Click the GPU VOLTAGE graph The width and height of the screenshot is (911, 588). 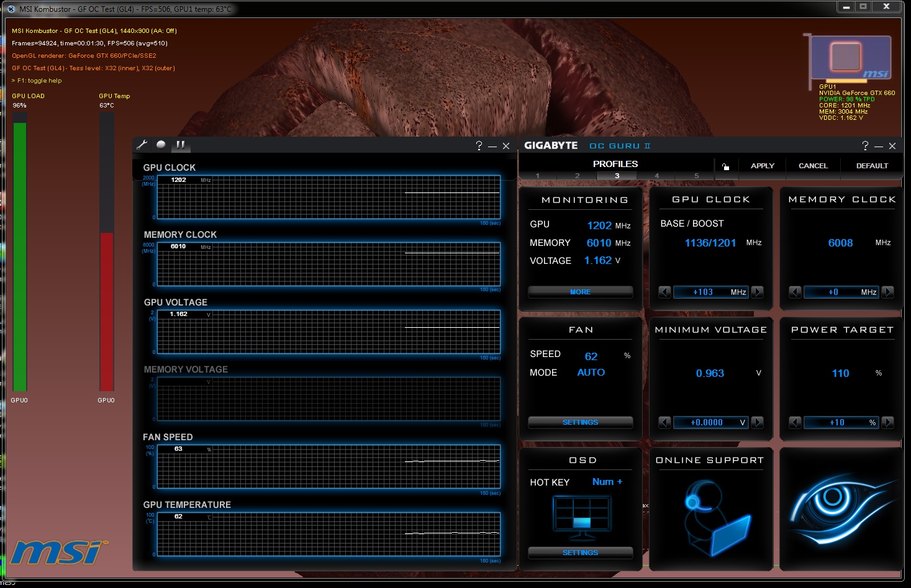329,332
